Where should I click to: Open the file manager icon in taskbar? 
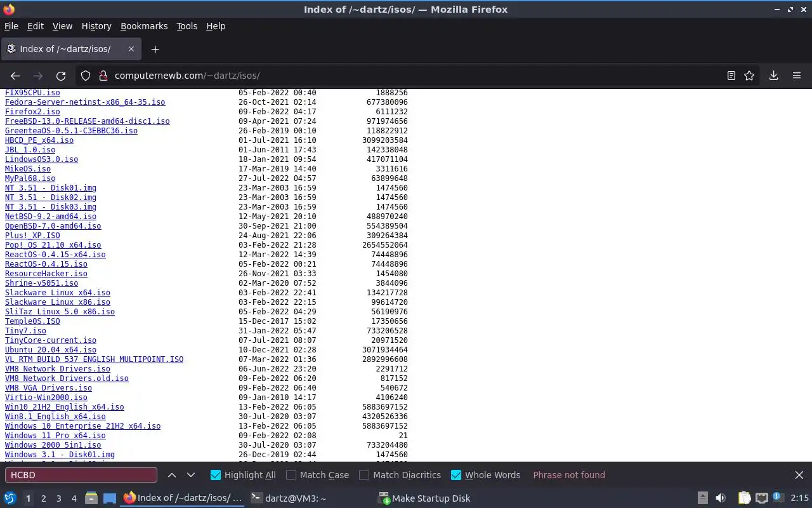point(91,498)
